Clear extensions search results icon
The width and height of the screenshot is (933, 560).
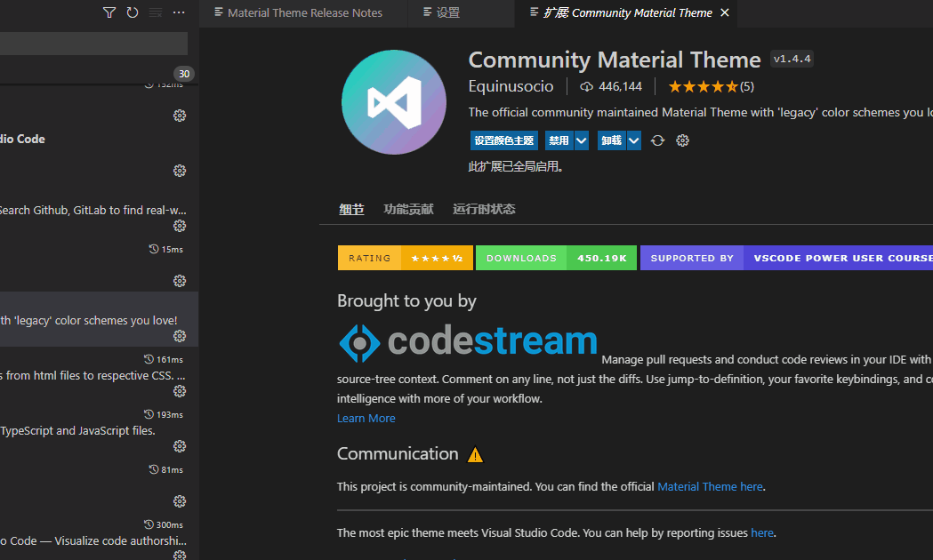point(156,12)
